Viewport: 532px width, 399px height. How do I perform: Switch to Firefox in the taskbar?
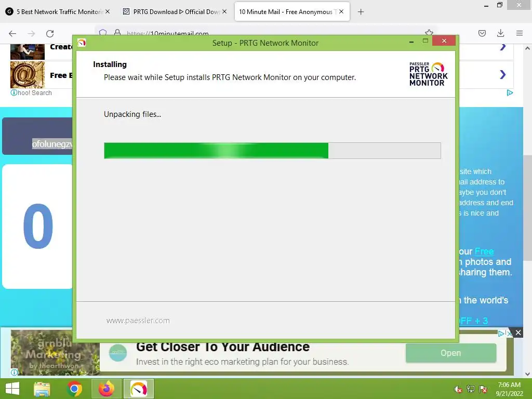click(x=106, y=389)
